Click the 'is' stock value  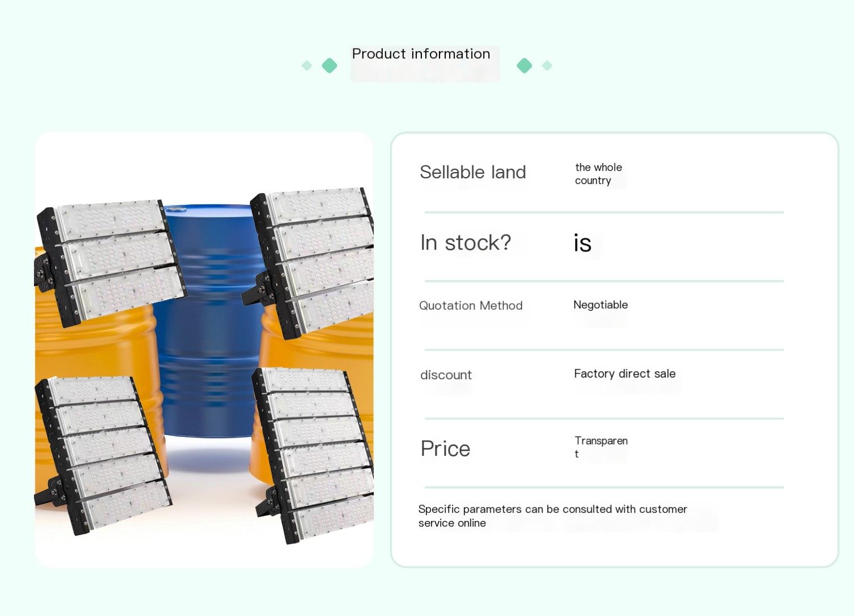coord(583,243)
